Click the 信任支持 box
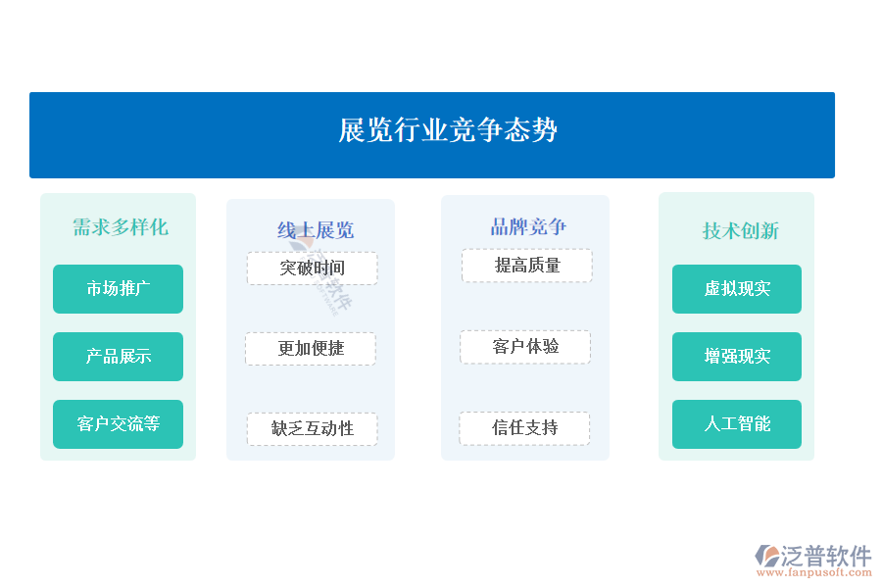This screenshot has height=588, width=882. pos(524,428)
